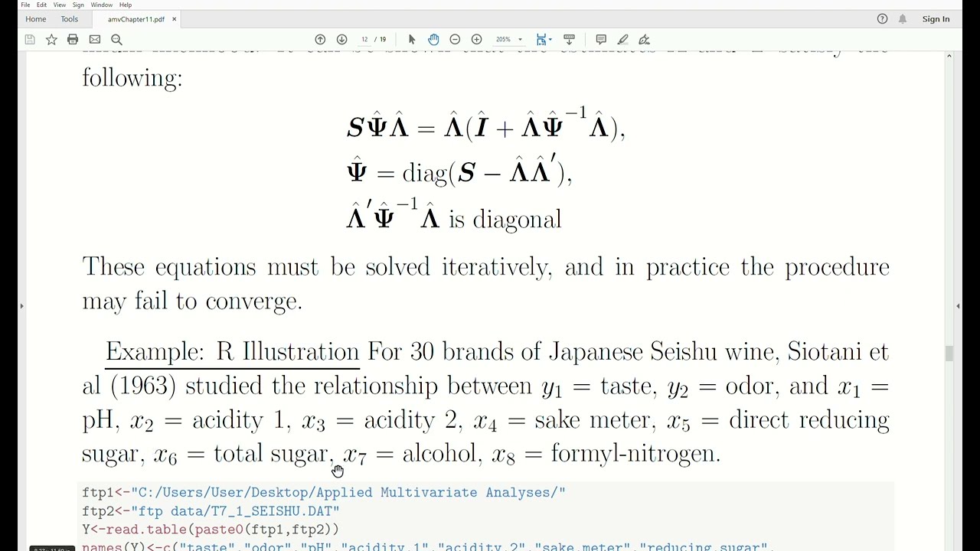
Task: Click the code line starting ftp1<-
Action: pos(324,493)
